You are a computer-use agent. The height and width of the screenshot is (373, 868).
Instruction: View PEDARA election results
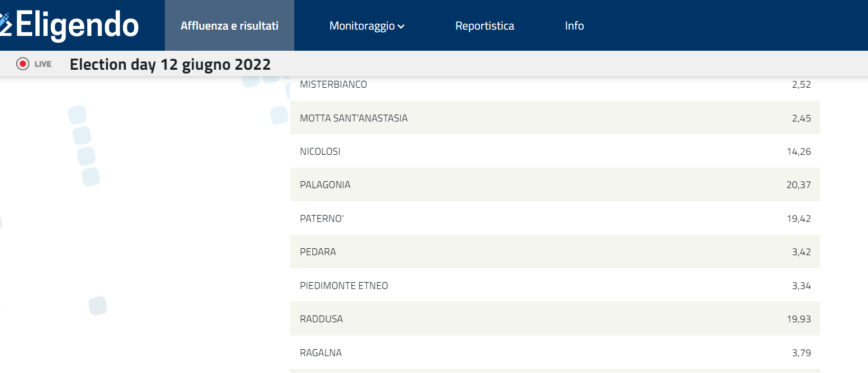point(554,252)
